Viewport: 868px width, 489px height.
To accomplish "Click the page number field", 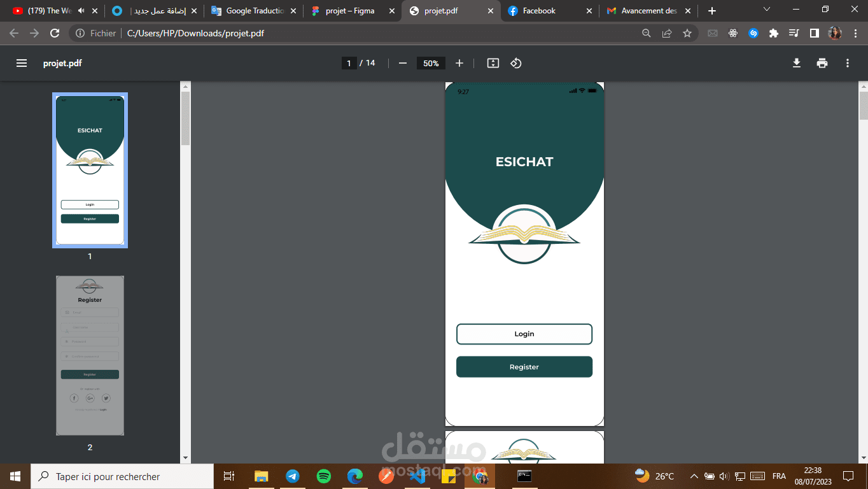I will coord(349,63).
